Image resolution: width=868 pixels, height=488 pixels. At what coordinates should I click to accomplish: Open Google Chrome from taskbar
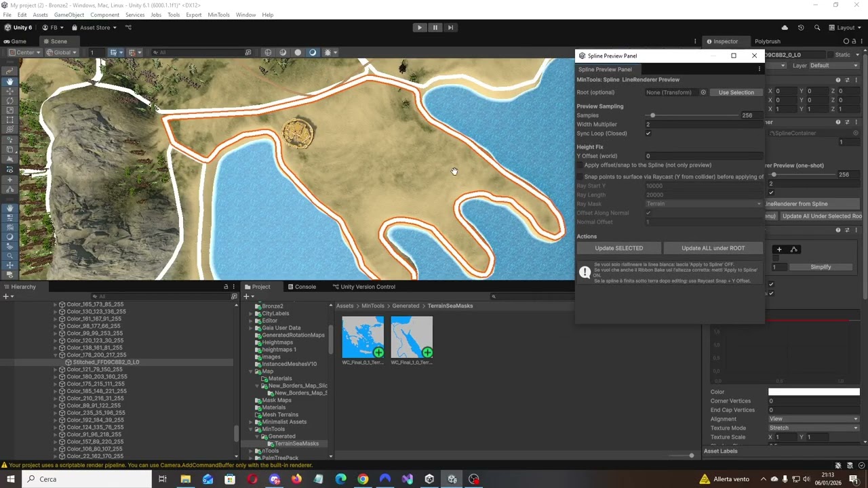tap(363, 479)
